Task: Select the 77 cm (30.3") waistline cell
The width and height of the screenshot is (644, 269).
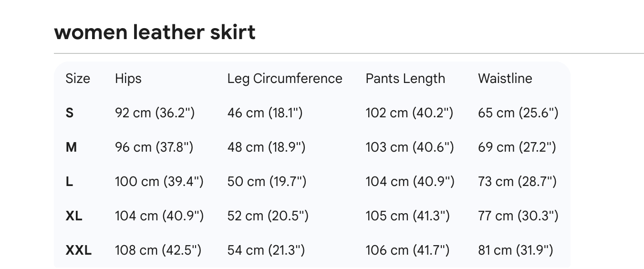Action: 518,216
